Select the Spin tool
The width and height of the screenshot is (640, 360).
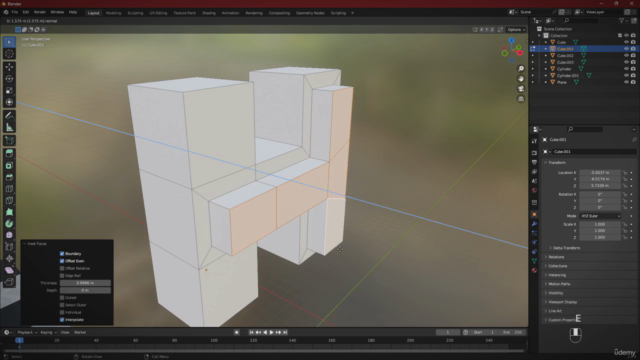pos(9,224)
